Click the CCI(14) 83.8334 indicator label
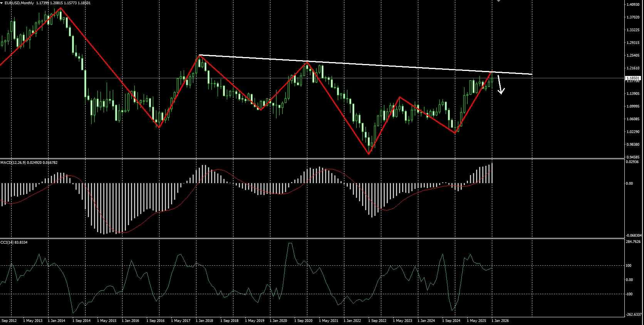Screen dimensions: 644x325 pyautogui.click(x=14, y=242)
